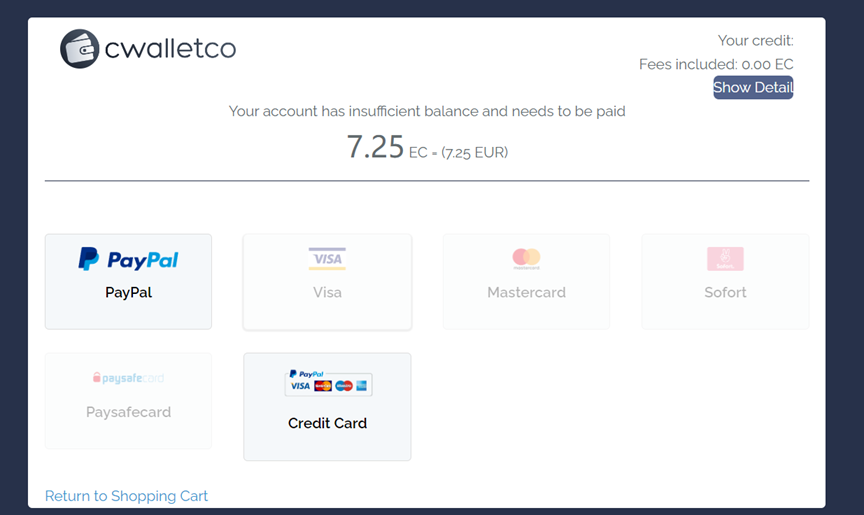The image size is (864, 515).
Task: Open Return to Shopping Cart link
Action: tap(126, 496)
